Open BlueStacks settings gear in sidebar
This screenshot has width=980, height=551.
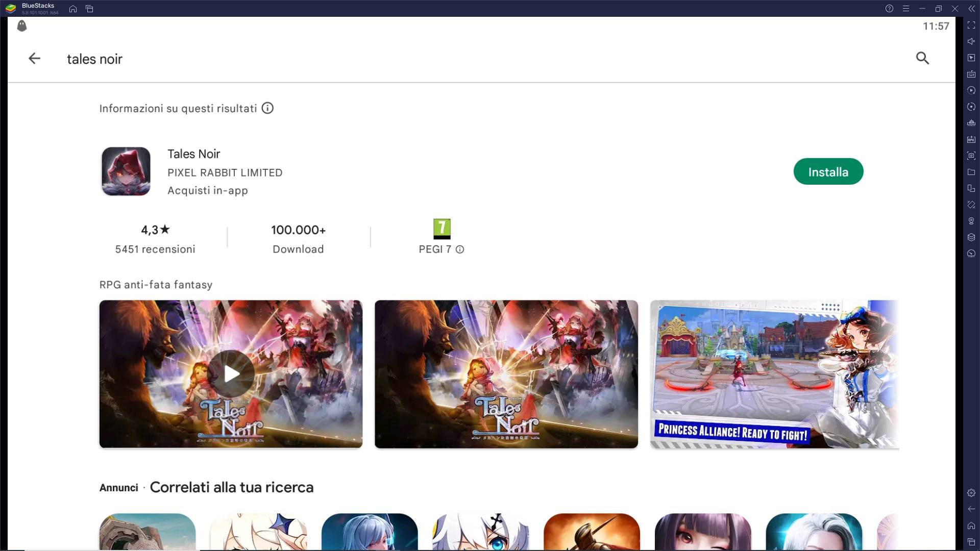pyautogui.click(x=971, y=493)
